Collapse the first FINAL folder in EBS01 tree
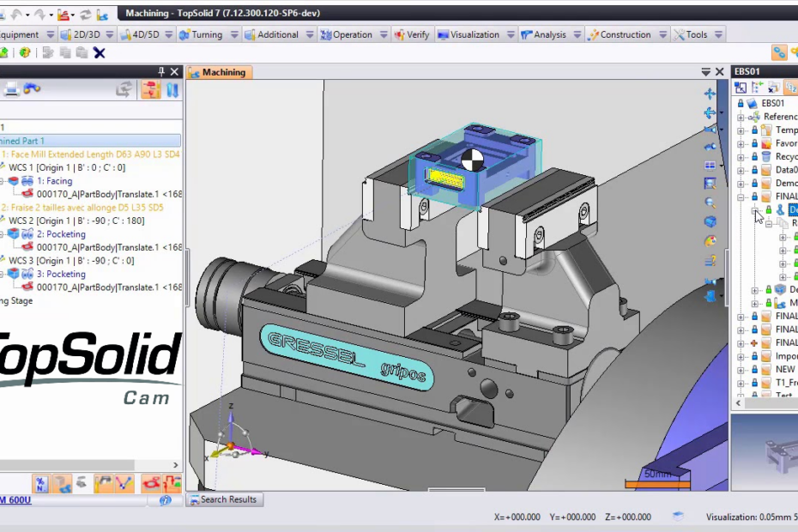 741,196
